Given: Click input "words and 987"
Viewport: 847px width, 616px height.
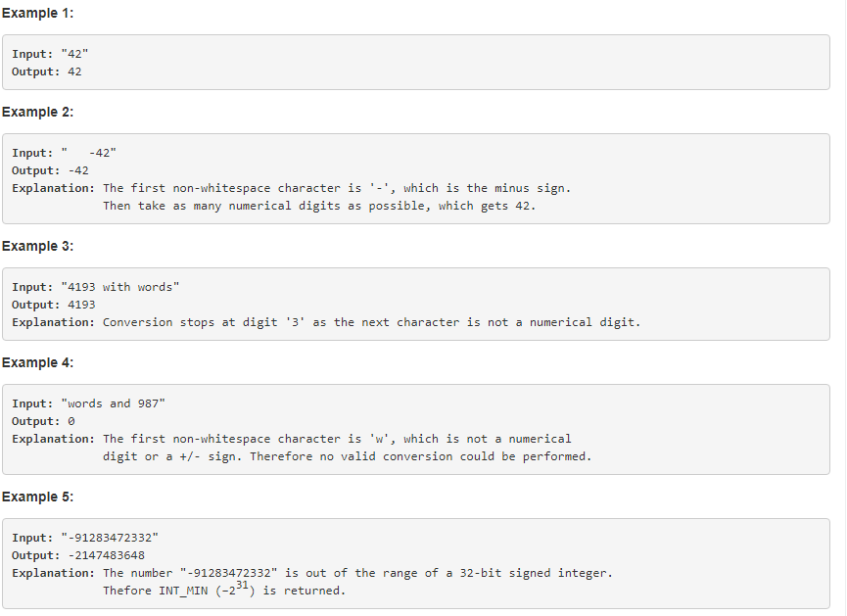Looking at the screenshot, I should (x=88, y=403).
